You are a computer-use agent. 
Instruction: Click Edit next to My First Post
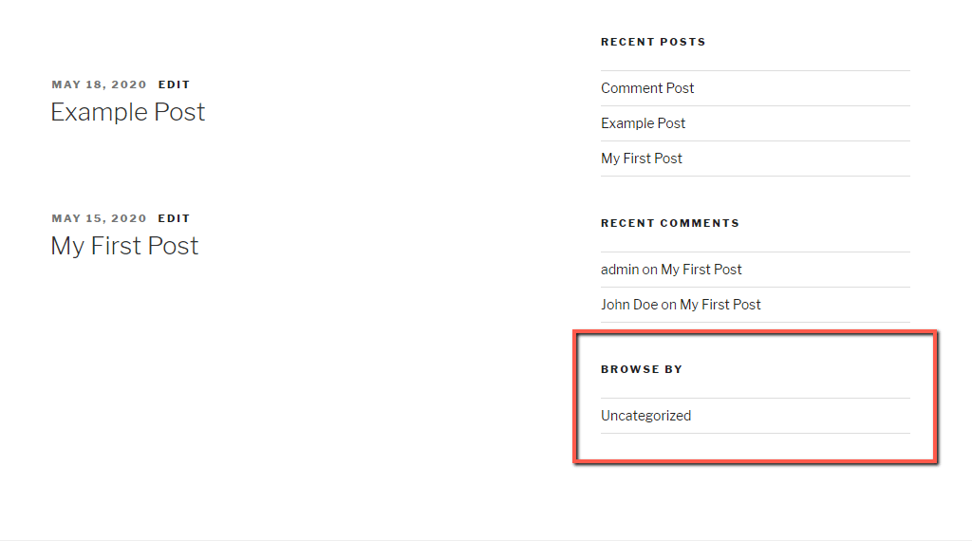tap(174, 218)
